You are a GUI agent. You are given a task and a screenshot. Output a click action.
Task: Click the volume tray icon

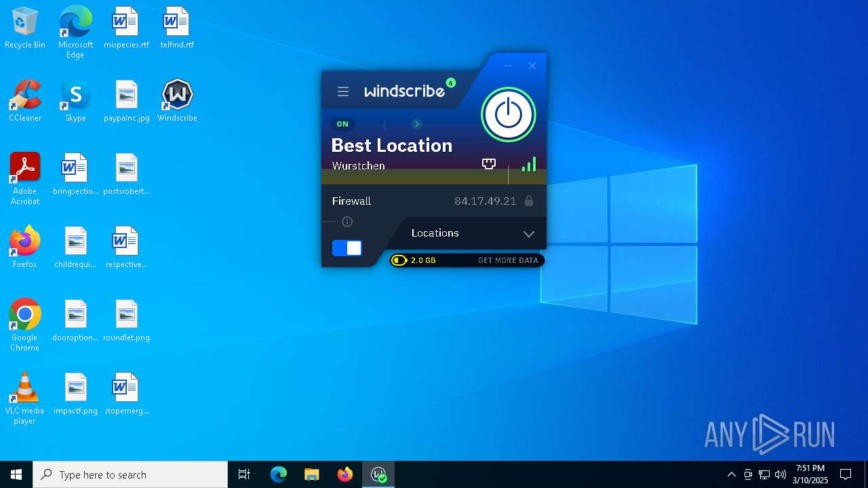pos(781,474)
